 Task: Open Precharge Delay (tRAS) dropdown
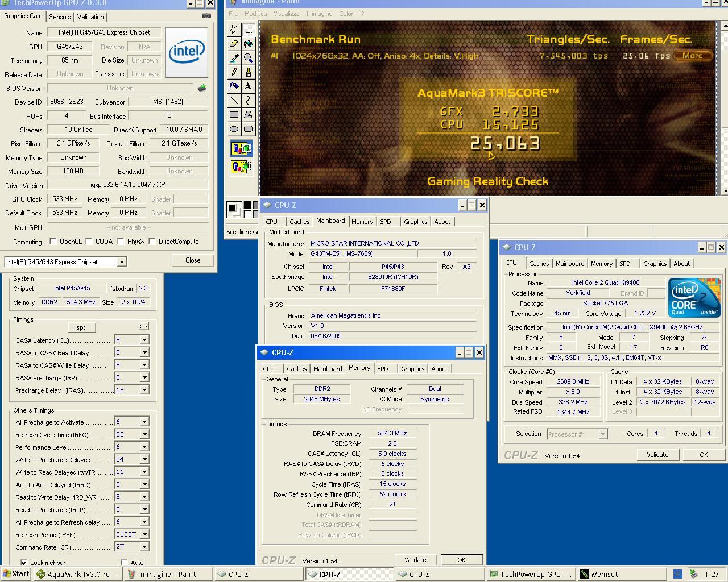144,390
